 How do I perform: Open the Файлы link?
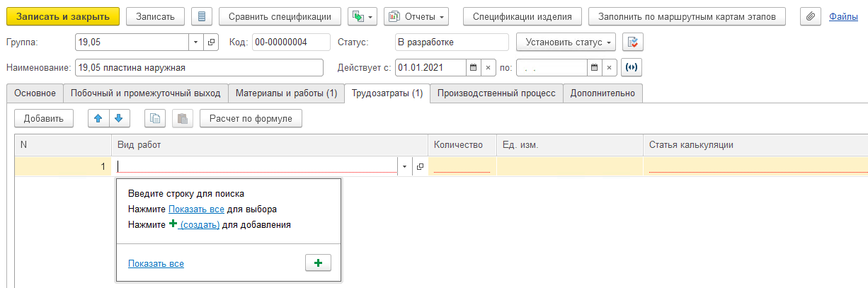(843, 16)
